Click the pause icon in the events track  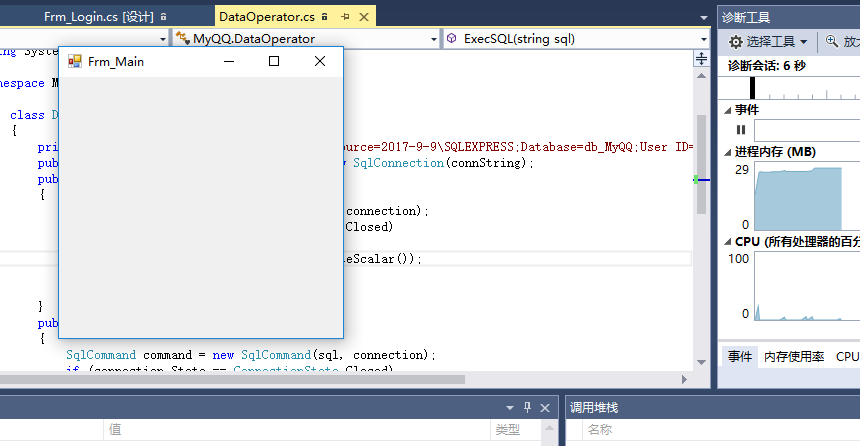click(x=741, y=130)
